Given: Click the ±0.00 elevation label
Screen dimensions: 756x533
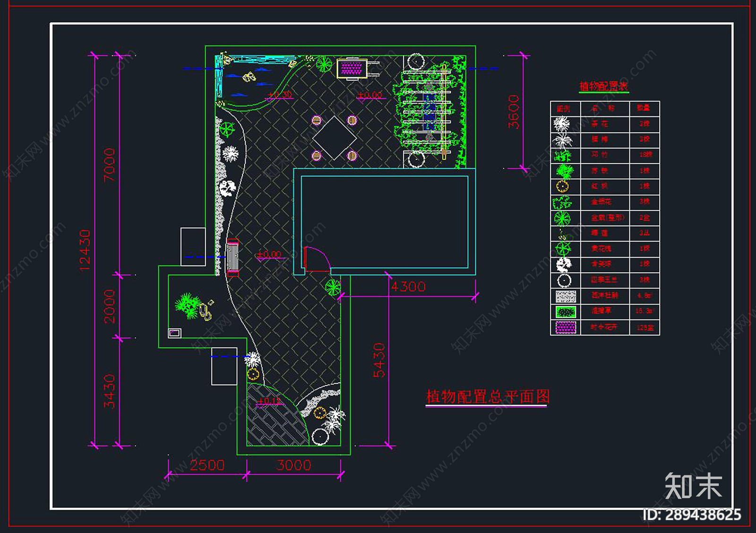Looking at the screenshot, I should tap(370, 95).
